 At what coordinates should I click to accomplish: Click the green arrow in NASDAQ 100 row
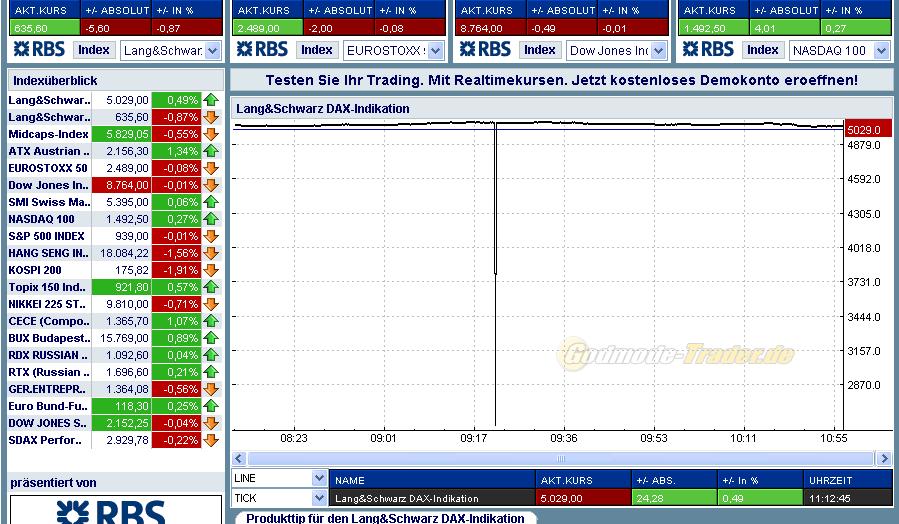click(211, 219)
